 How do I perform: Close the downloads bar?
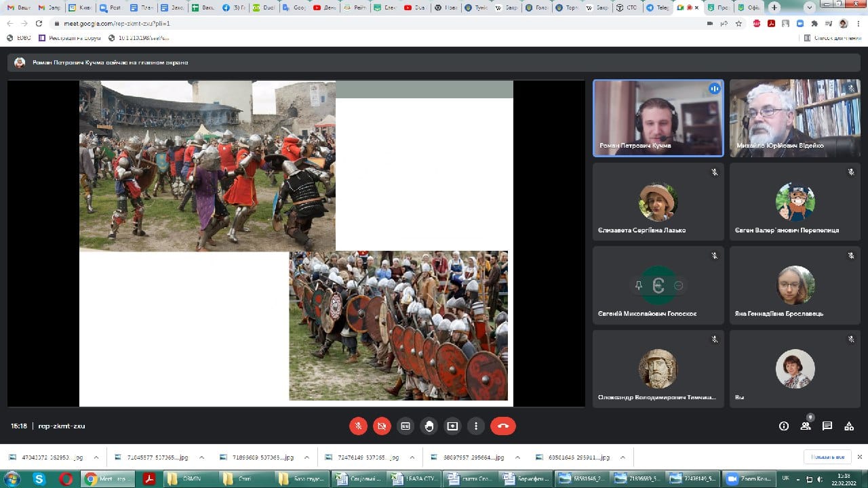click(859, 457)
